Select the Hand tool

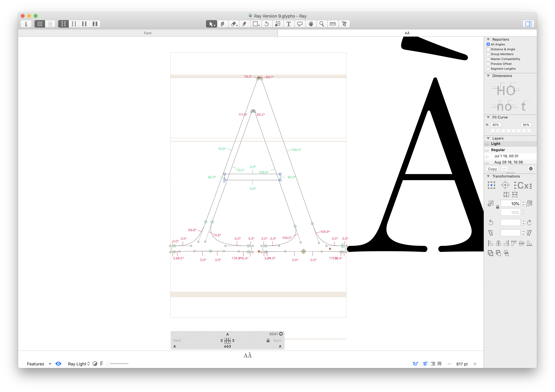click(x=311, y=24)
